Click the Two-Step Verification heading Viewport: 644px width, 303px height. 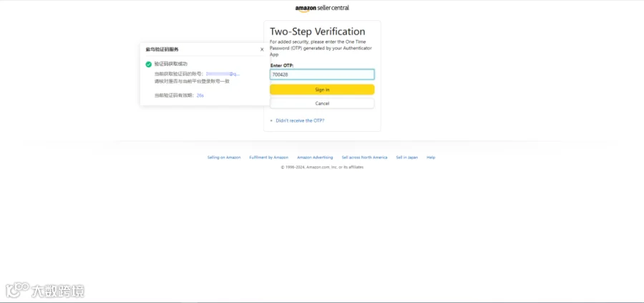pos(318,32)
